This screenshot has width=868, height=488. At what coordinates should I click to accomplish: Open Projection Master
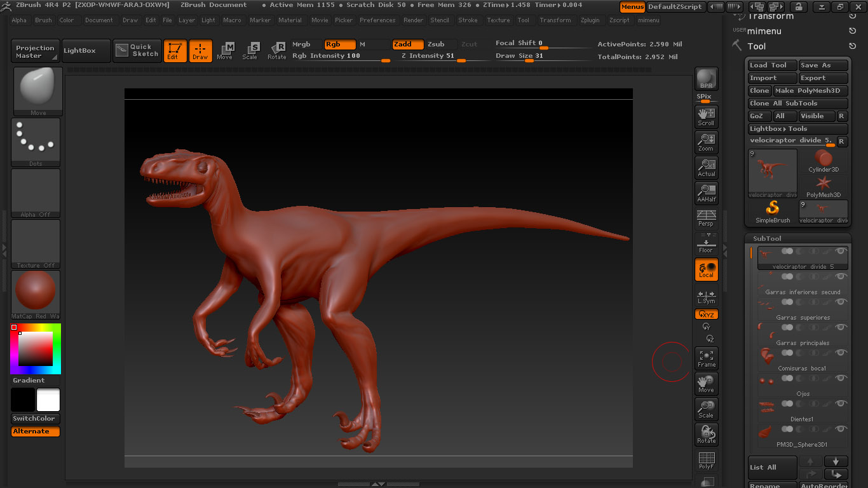click(36, 51)
